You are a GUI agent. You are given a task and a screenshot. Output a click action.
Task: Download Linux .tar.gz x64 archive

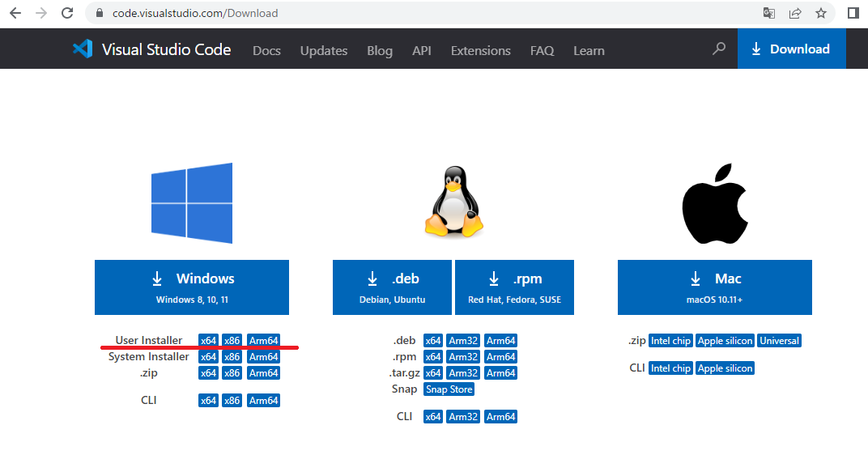[433, 373]
